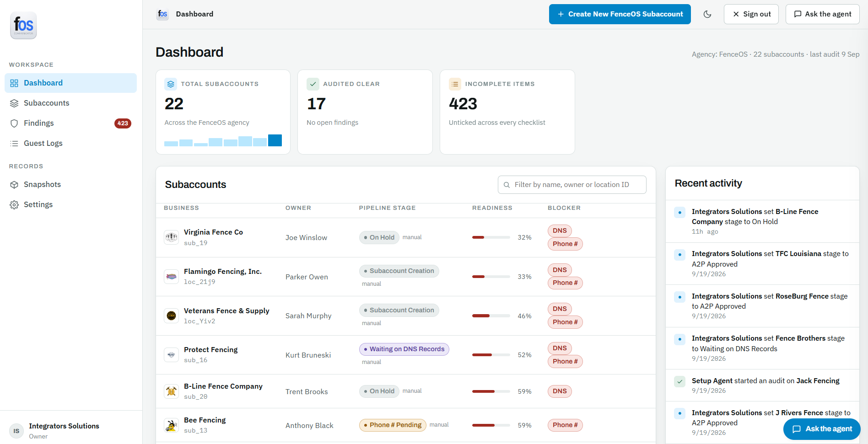Click the B-Line Fence Company logo icon
The height and width of the screenshot is (444, 868).
(x=172, y=391)
